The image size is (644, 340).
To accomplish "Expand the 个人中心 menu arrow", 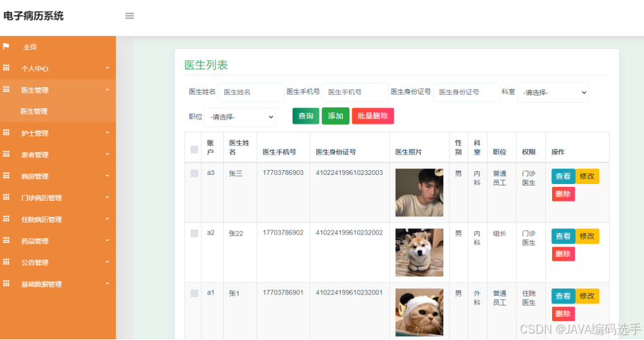I will (107, 68).
